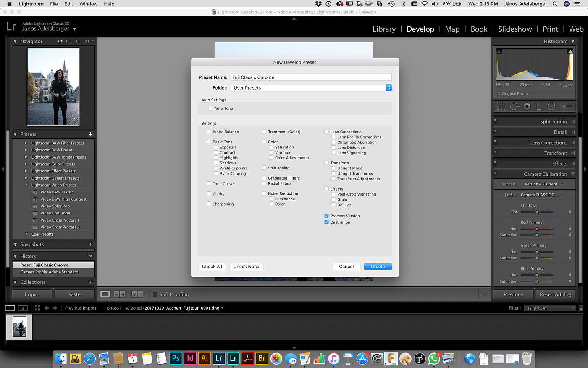Select the Red Eye Correction tool
Image resolution: width=588 pixels, height=368 pixels.
tap(527, 106)
